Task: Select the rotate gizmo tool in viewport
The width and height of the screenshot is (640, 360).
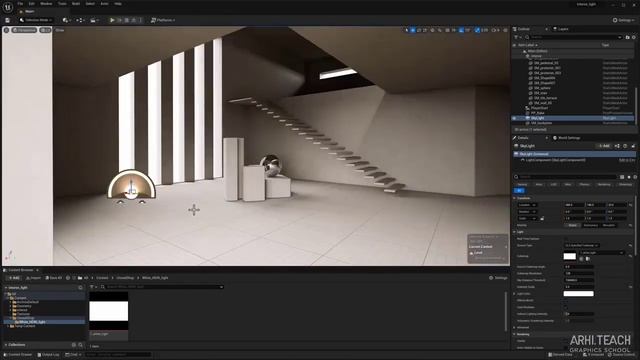Action: [x=419, y=30]
